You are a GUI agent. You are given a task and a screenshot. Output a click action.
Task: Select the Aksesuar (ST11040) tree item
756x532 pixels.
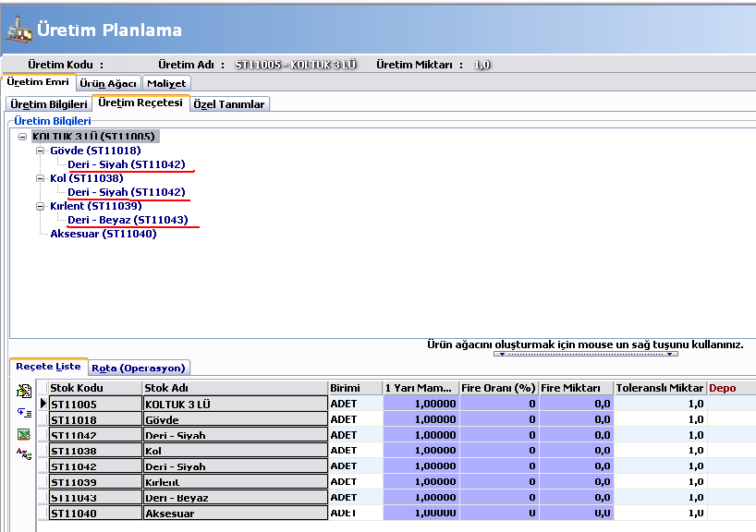coord(104,234)
